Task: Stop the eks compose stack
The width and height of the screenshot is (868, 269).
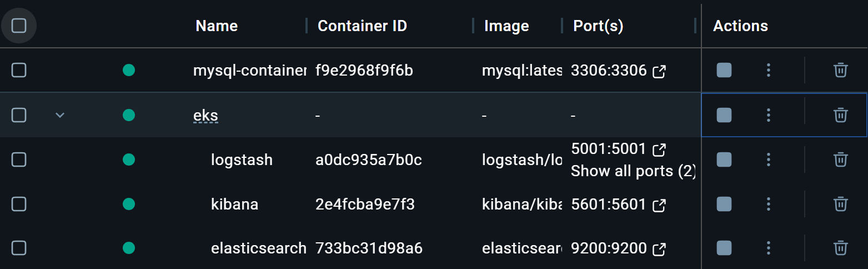Action: coord(724,115)
